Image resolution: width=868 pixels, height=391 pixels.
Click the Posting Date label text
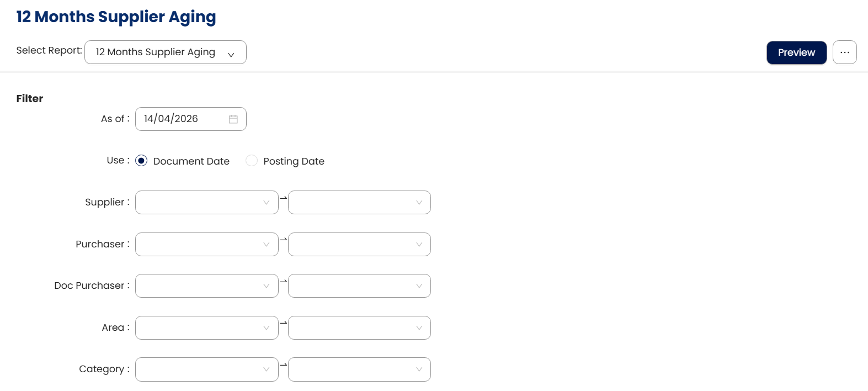294,161
